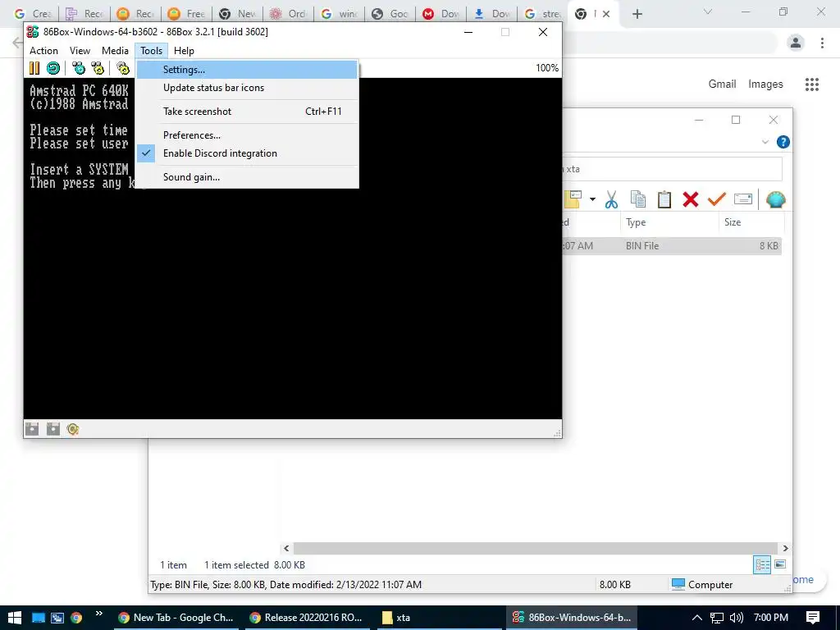Sort by Size column in xta
The image size is (840, 630).
point(750,222)
